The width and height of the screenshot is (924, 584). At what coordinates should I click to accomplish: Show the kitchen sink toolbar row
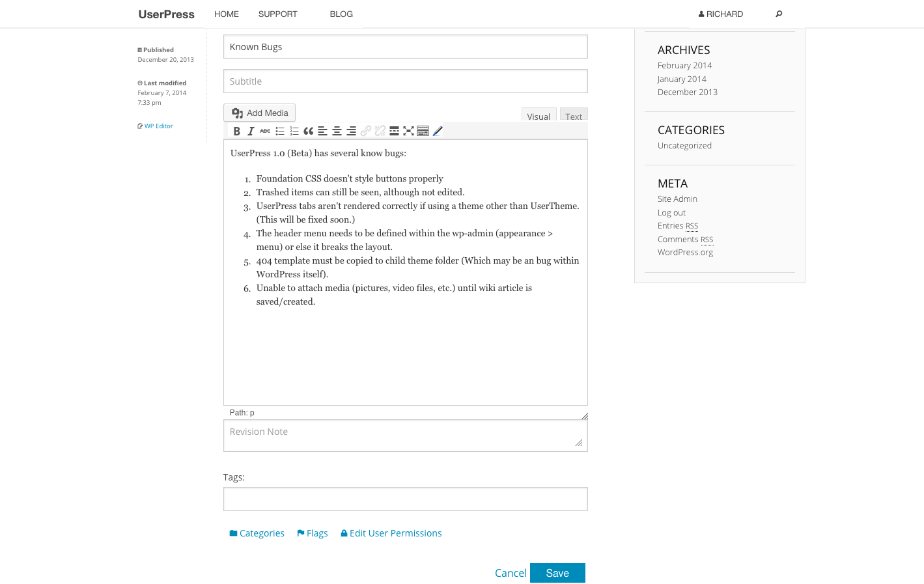pyautogui.click(x=423, y=131)
